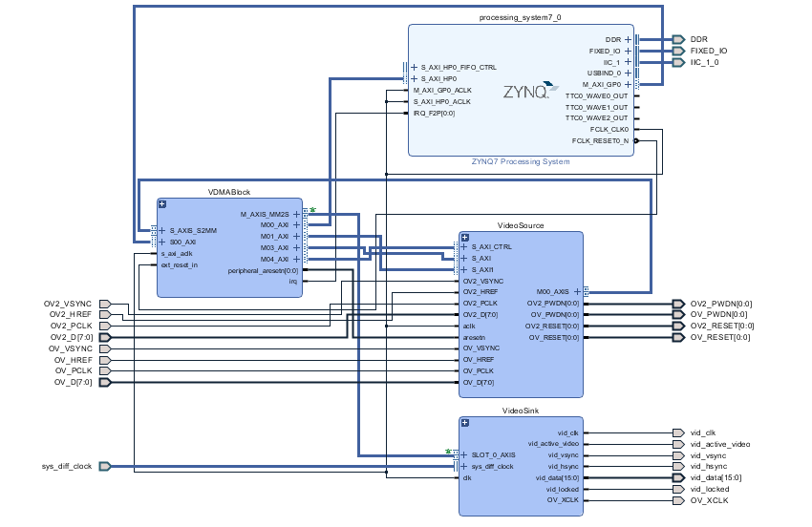Select OV2_PCLK input port
This screenshot has width=812, height=527.
(x=105, y=326)
